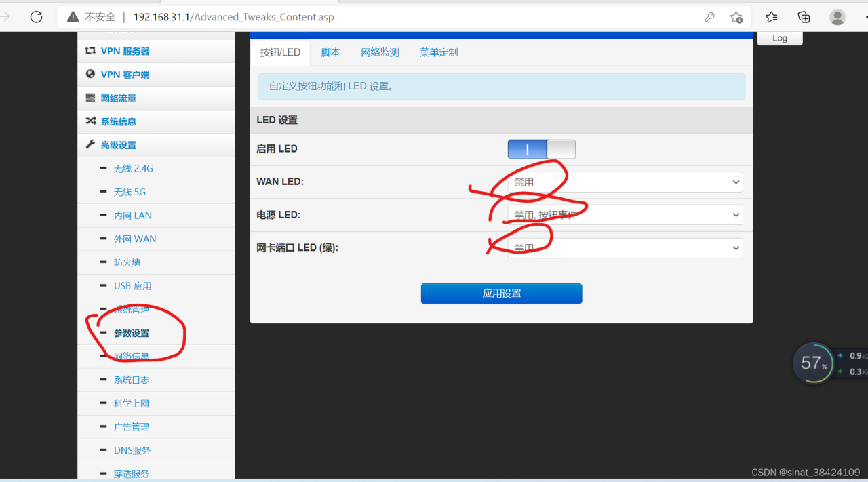Open saved password key icon
The height and width of the screenshot is (482, 868).
(x=709, y=17)
